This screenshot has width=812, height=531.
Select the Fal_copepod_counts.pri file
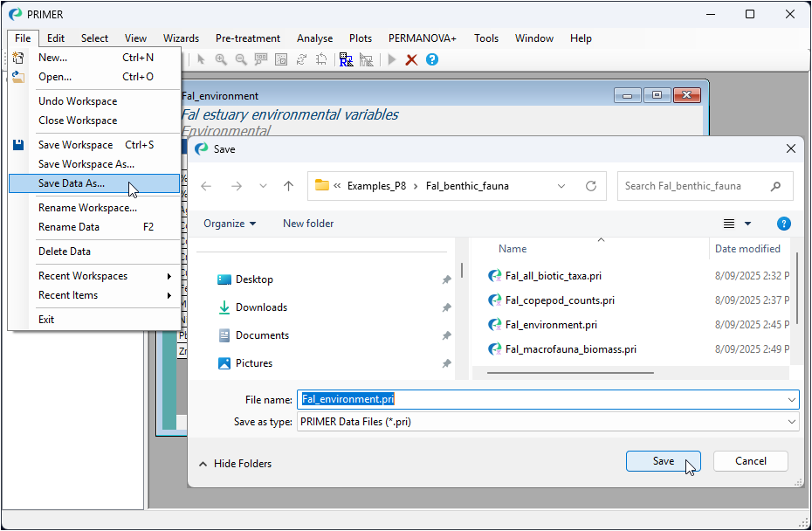[559, 300]
